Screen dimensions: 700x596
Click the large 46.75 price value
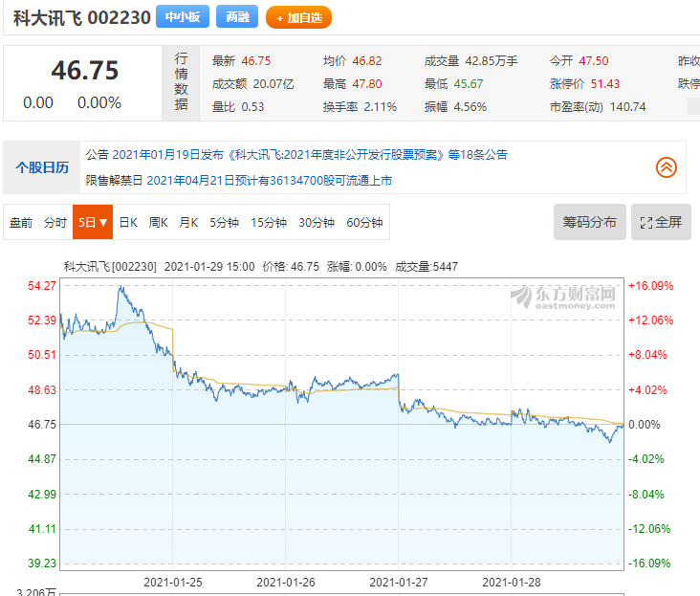(85, 71)
